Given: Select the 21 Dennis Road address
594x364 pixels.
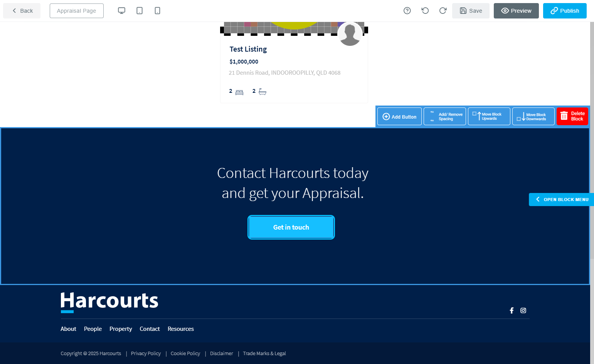Looking at the screenshot, I should 284,73.
